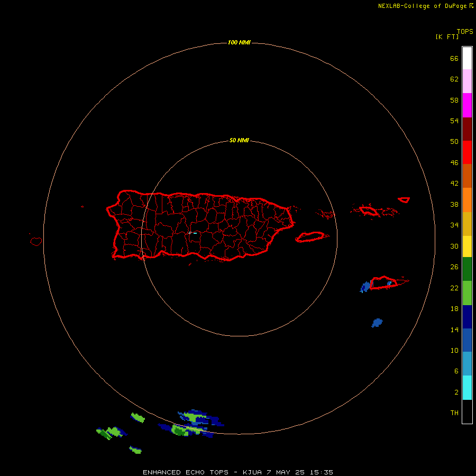
Task: Choose the cyan legend swatch
Action: 467,388
